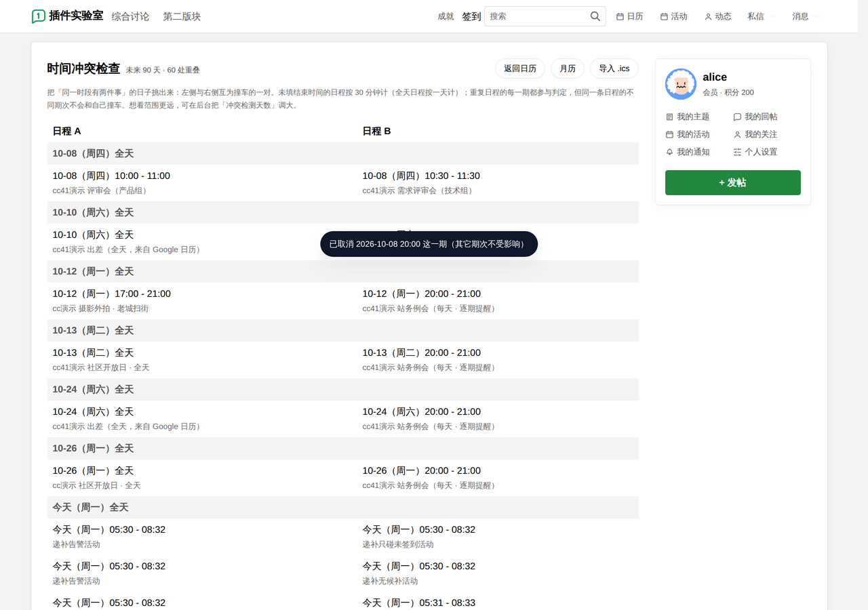
Task: Open 我的主题 in the sidebar
Action: [x=688, y=117]
